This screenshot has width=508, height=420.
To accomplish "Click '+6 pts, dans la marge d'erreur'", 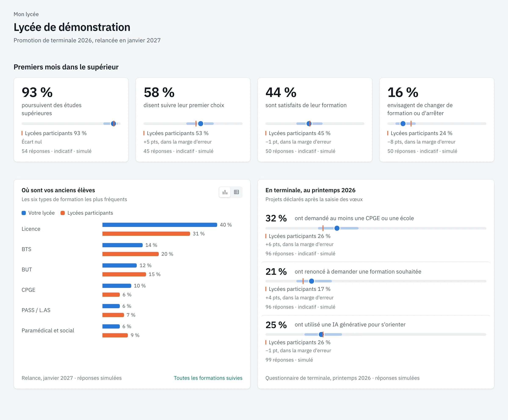I will tap(300, 244).
